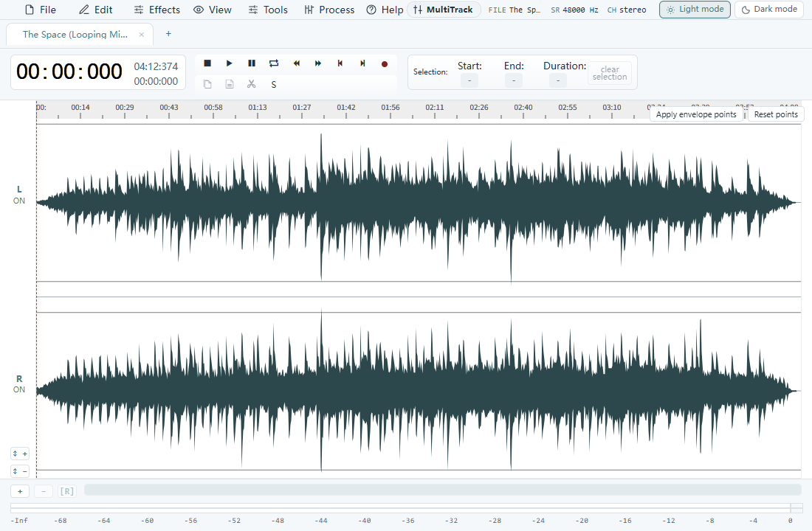812x531 pixels.
Task: Click Apply envelope points
Action: pyautogui.click(x=696, y=114)
